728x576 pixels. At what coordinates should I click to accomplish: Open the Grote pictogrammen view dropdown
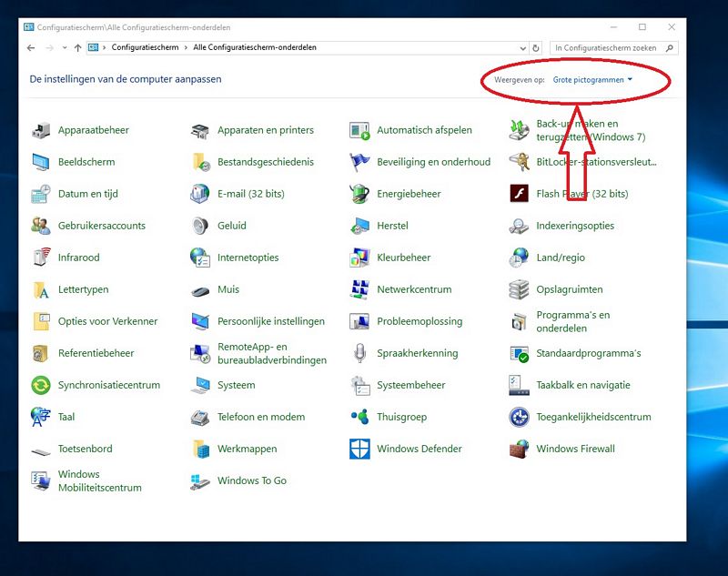click(x=592, y=80)
